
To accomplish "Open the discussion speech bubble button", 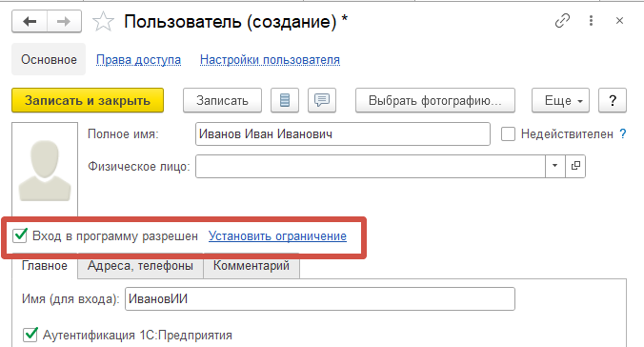I will (322, 100).
